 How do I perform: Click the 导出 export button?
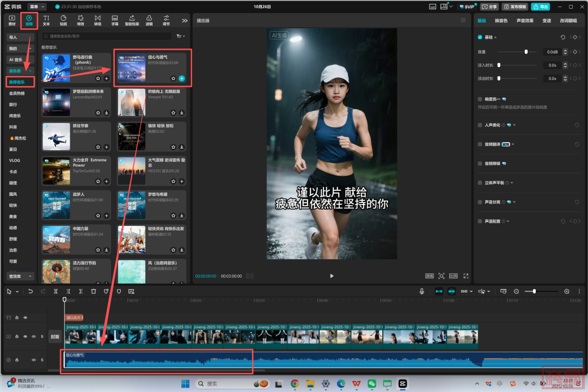(x=540, y=7)
